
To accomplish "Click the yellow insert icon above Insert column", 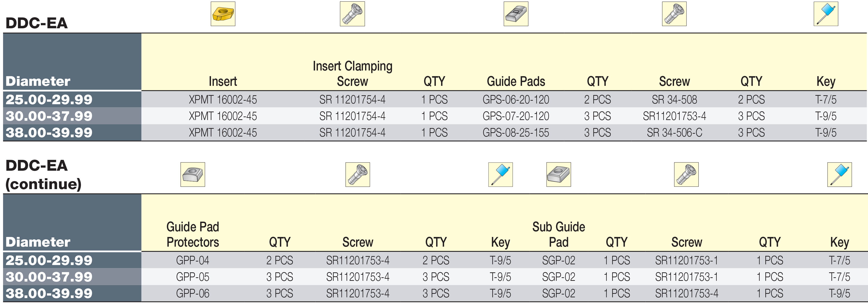I will click(223, 14).
